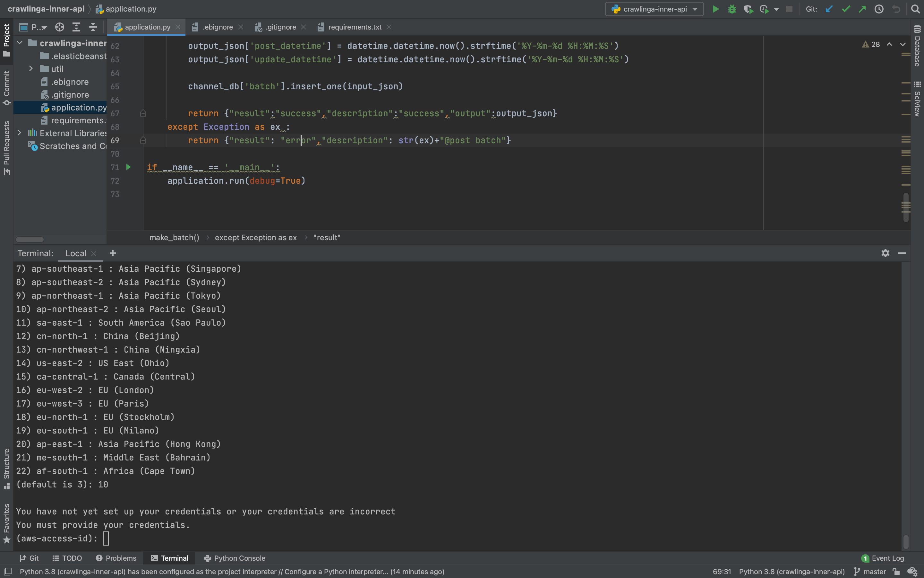This screenshot has height=578, width=924.
Task: Select the Local terminal tab
Action: point(76,253)
